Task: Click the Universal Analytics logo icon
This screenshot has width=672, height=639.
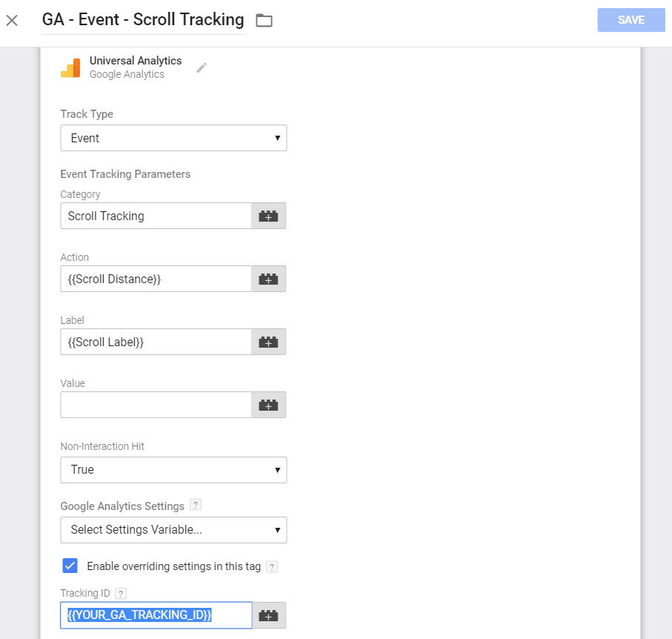Action: click(x=70, y=67)
